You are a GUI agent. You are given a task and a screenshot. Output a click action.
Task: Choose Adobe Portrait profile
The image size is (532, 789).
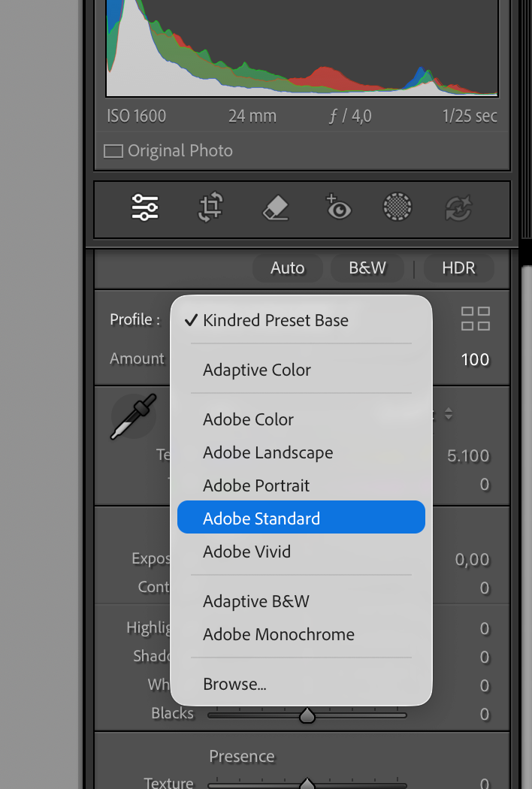(x=301, y=485)
